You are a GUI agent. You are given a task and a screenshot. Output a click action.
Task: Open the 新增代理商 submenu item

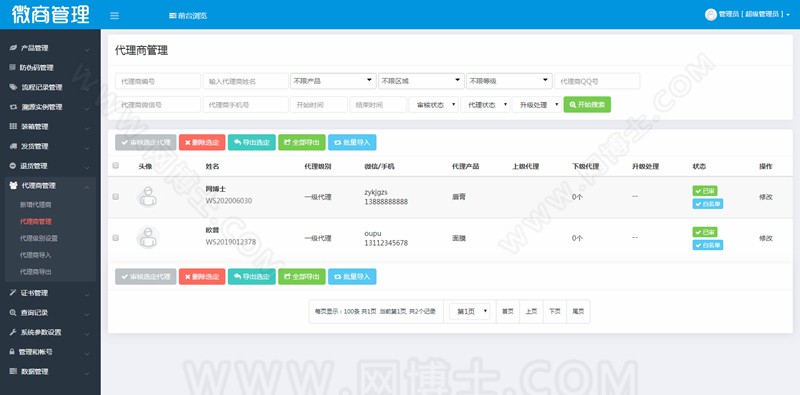pyautogui.click(x=36, y=205)
